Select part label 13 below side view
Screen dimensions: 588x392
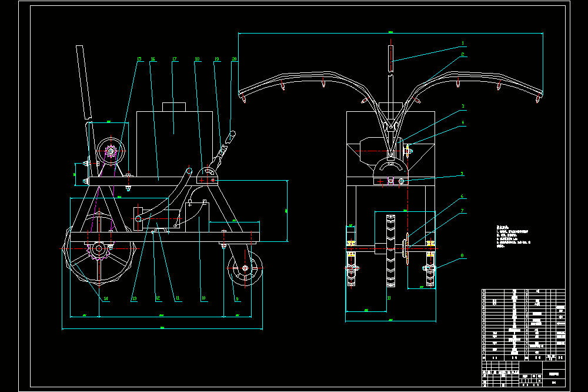click(134, 299)
